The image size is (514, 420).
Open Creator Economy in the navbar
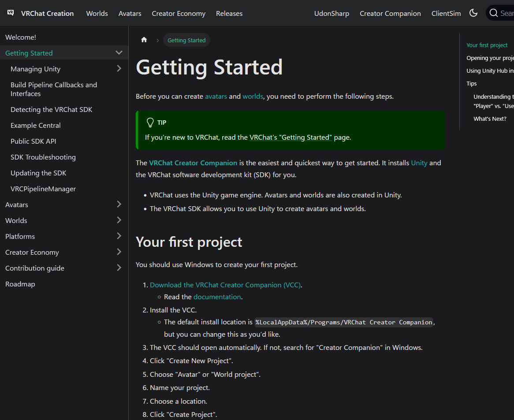(x=179, y=13)
